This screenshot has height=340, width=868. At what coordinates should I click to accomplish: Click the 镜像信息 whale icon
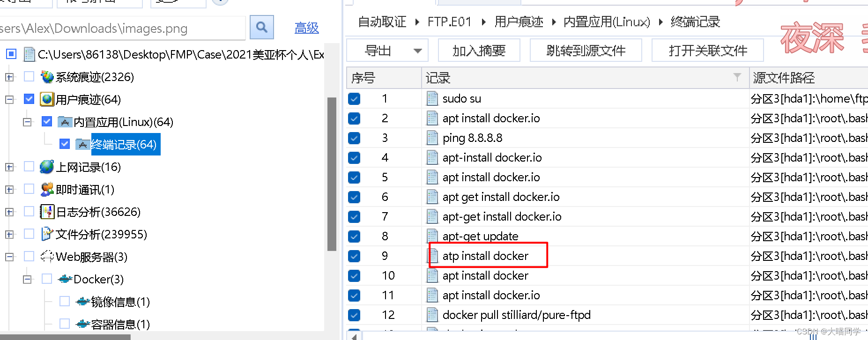pos(82,301)
